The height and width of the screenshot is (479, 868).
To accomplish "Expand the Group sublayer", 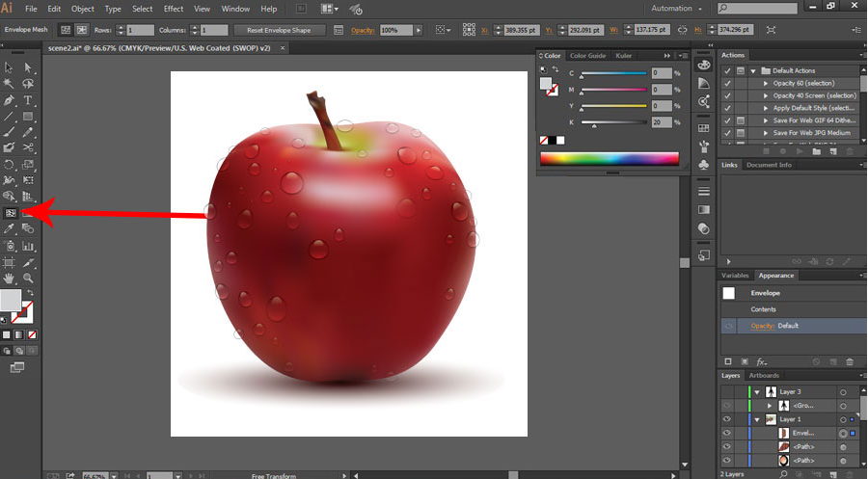I will point(770,406).
